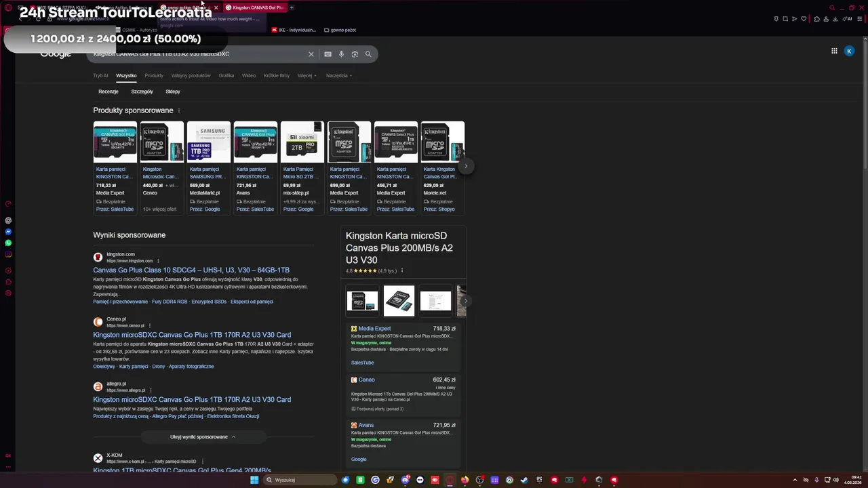Start voice search with the microphone
Image resolution: width=868 pixels, height=488 pixels.
[x=341, y=54]
